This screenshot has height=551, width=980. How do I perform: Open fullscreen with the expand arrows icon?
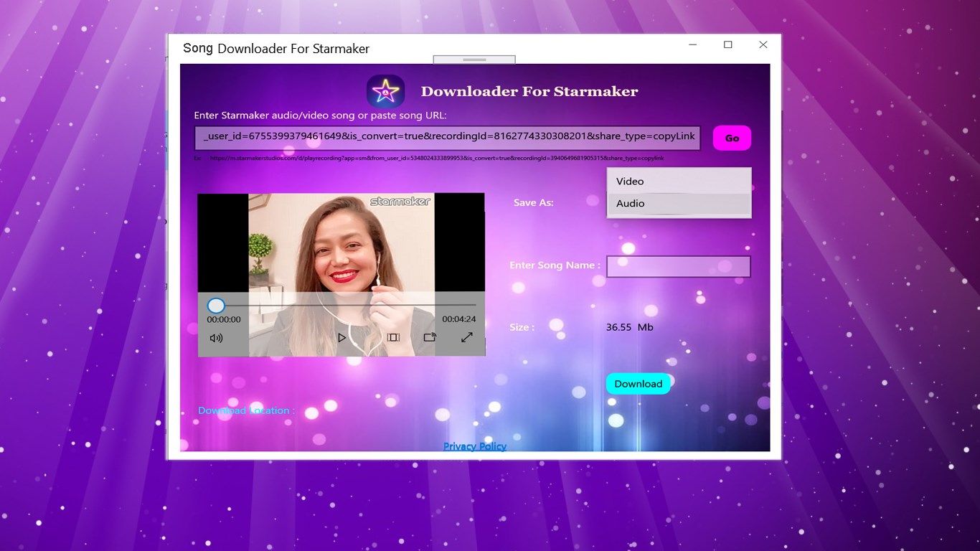tap(466, 337)
